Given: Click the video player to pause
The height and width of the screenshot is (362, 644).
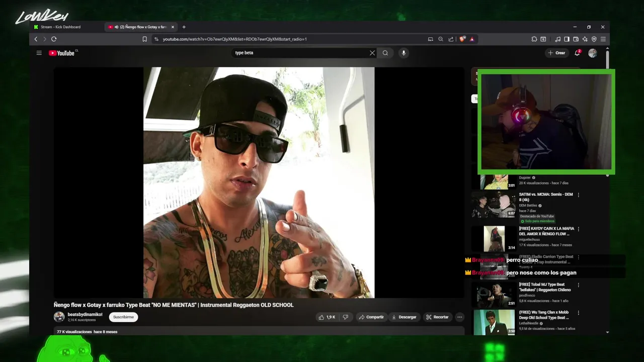Looking at the screenshot, I should pos(259,183).
